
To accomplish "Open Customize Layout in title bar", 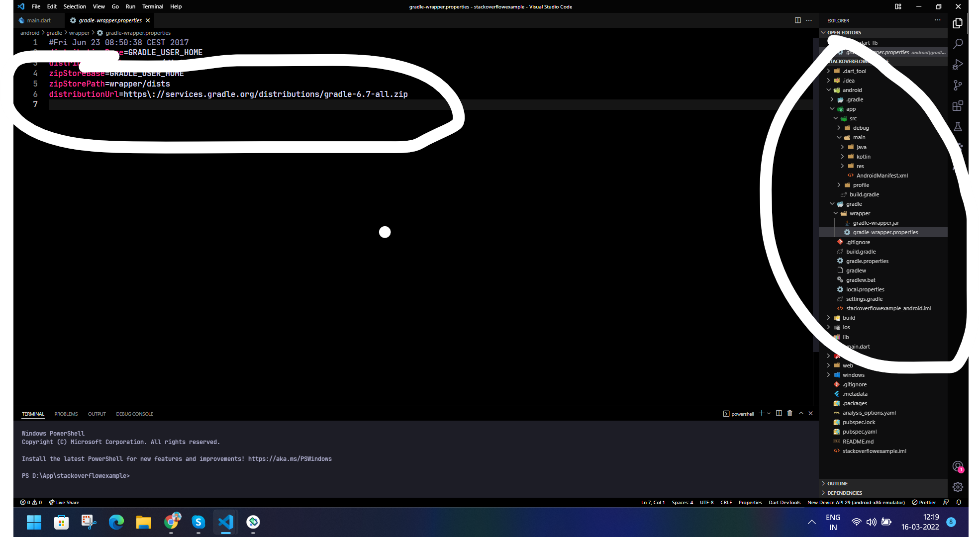I will 898,6.
